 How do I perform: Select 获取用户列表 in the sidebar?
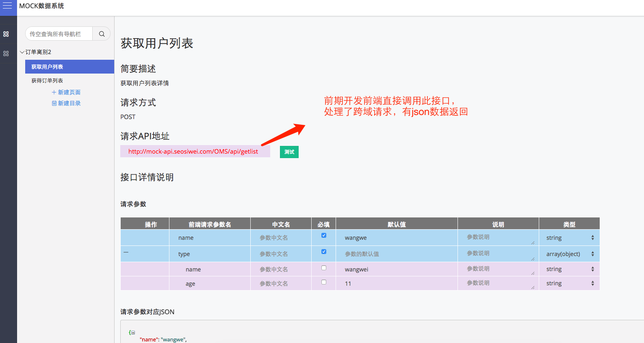(69, 67)
